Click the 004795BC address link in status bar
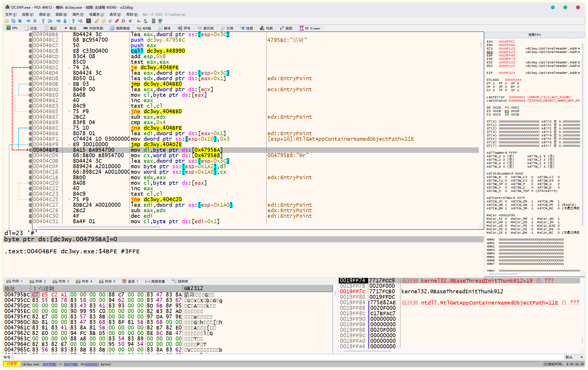The height and width of the screenshot is (370, 588). point(50,364)
